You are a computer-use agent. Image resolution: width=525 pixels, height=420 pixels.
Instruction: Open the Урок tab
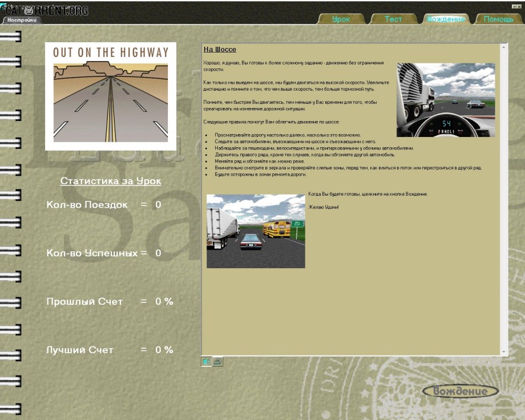click(x=341, y=19)
